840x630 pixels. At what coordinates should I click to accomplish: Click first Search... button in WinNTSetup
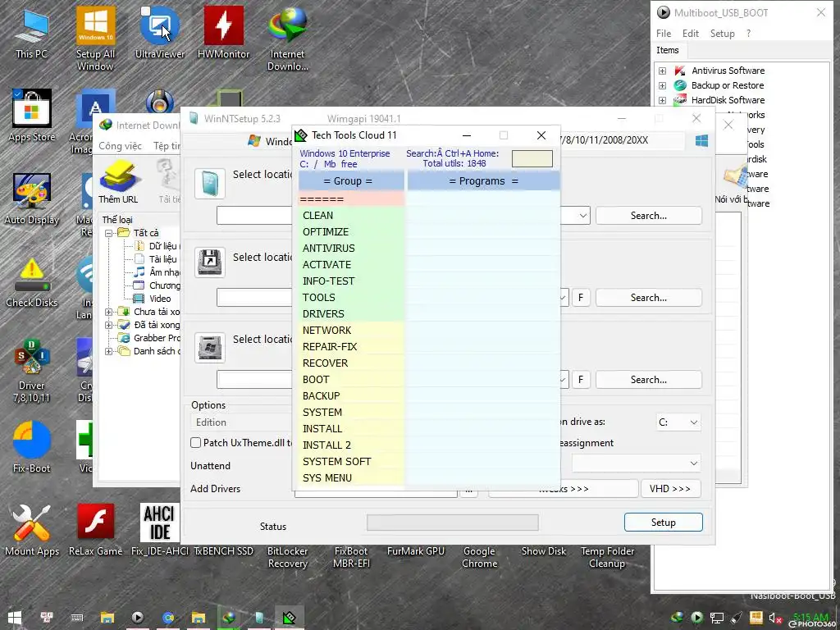click(649, 216)
